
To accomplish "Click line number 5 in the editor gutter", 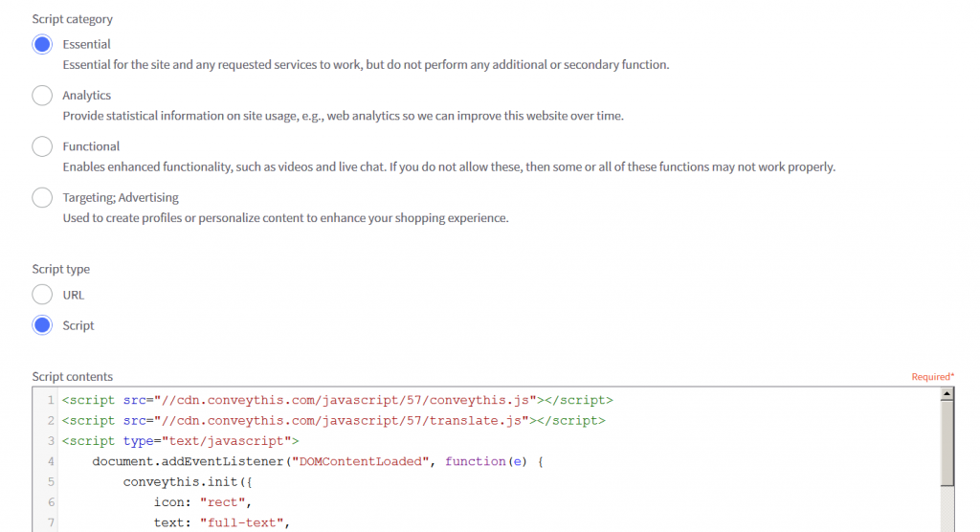I will point(51,482).
